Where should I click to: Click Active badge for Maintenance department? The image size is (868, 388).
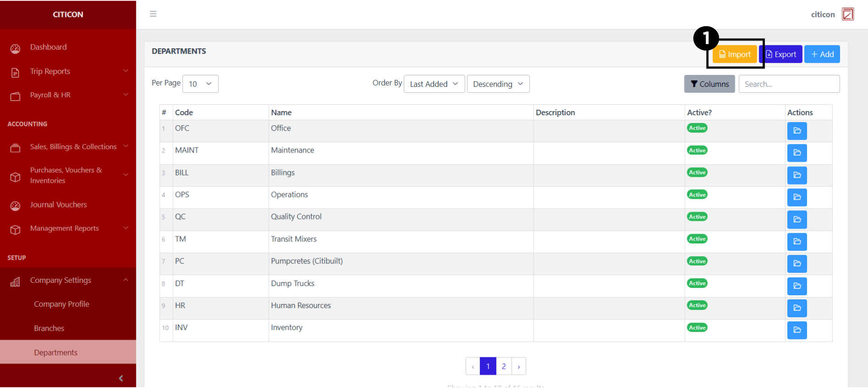[x=697, y=151]
